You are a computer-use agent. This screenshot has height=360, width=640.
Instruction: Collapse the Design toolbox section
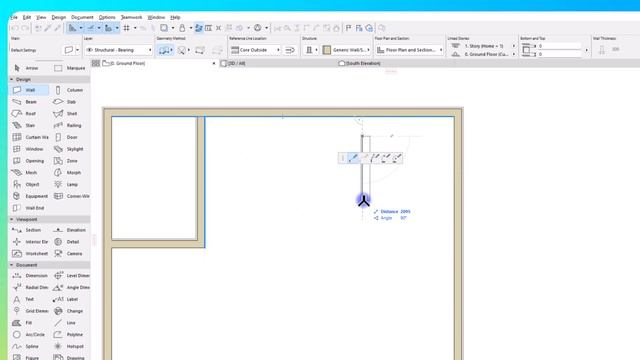tap(12, 80)
